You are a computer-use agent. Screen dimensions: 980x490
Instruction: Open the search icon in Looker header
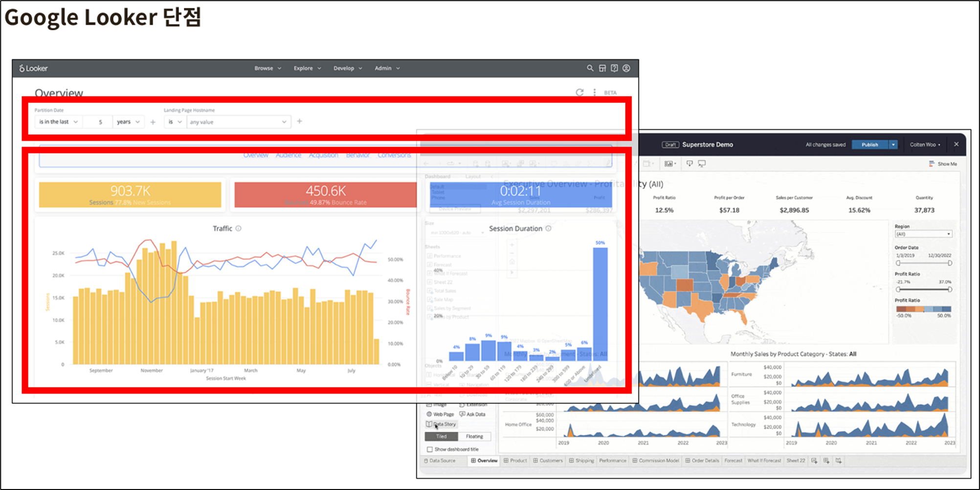590,68
